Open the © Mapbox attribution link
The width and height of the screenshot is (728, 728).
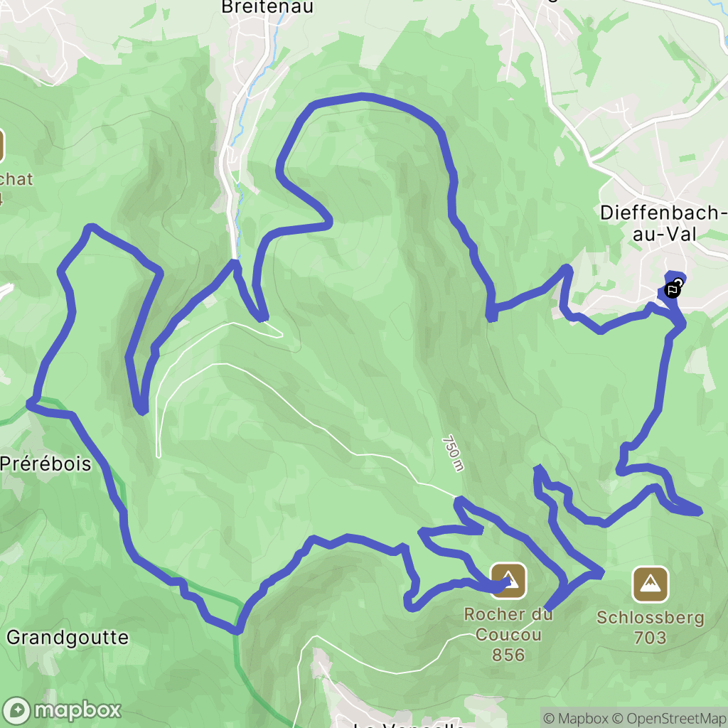[574, 718]
